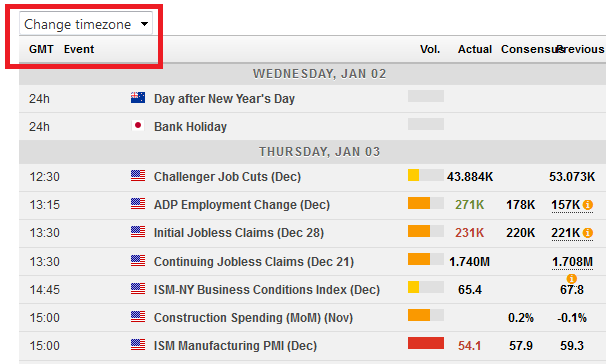606x364 pixels.
Task: Click the Australia flag beside Day after New Year's Day
Action: click(x=138, y=98)
